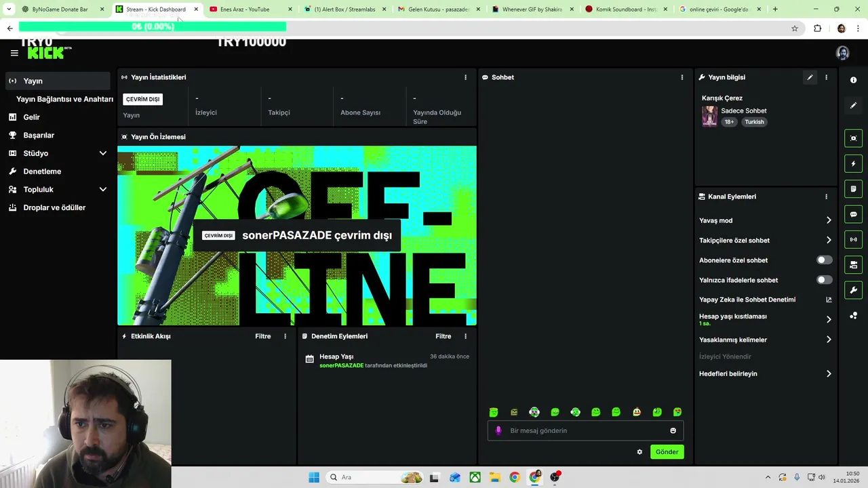Edit stream info with the pencil icon

point(810,77)
